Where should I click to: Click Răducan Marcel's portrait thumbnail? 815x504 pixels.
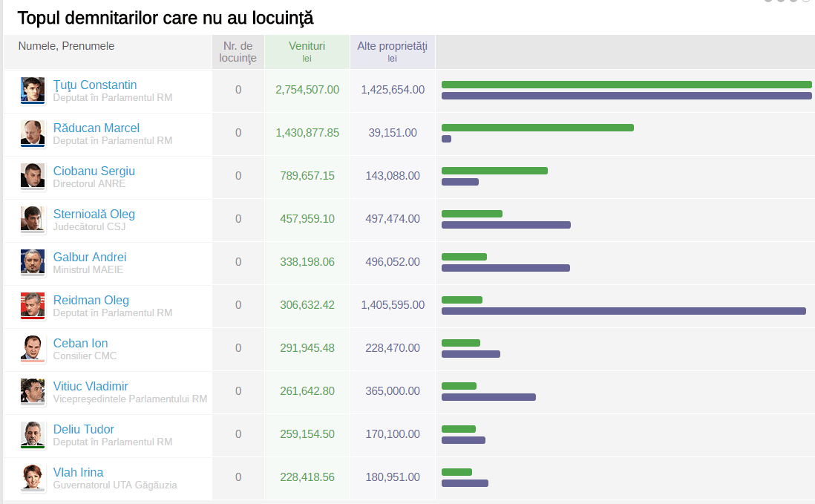pos(33,133)
